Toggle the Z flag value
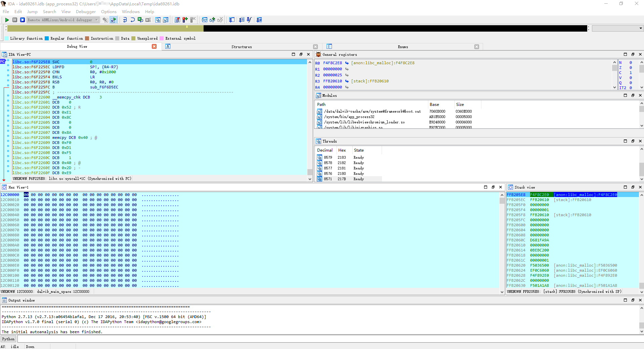The height and width of the screenshot is (349, 644). (631, 68)
